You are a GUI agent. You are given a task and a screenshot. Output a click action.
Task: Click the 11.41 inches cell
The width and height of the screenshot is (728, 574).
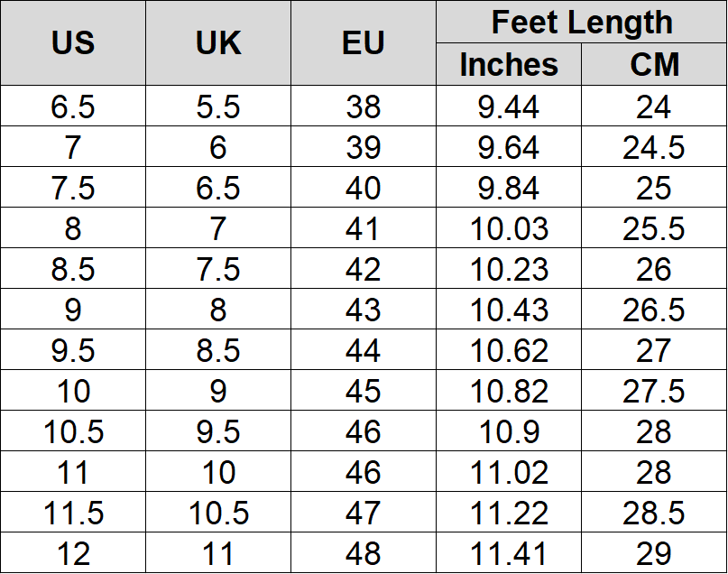[x=509, y=553]
